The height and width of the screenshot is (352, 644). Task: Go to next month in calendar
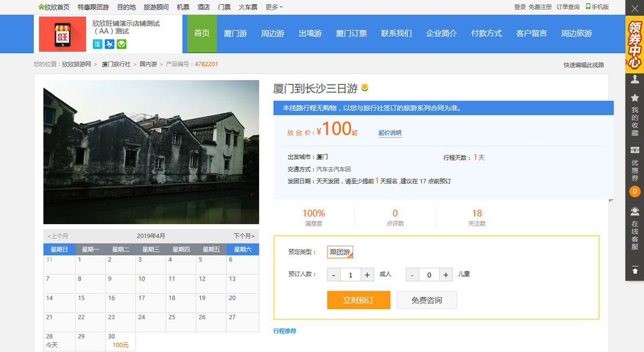(244, 236)
